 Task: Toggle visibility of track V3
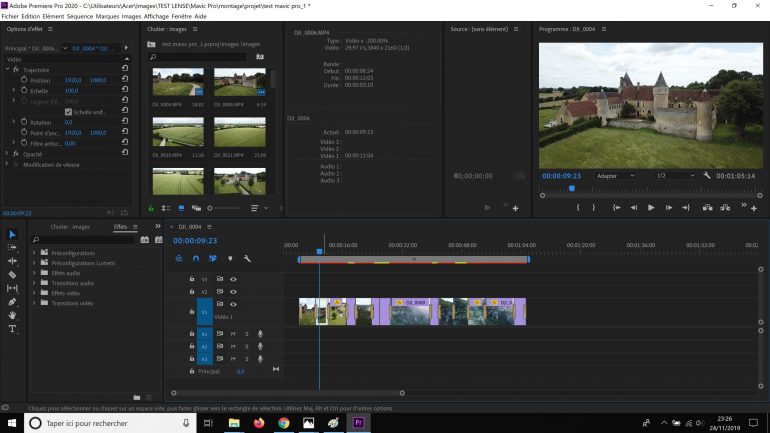pyautogui.click(x=233, y=279)
